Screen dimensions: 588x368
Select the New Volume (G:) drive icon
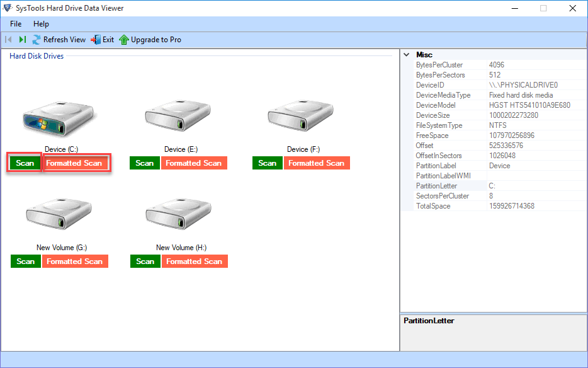(x=59, y=214)
